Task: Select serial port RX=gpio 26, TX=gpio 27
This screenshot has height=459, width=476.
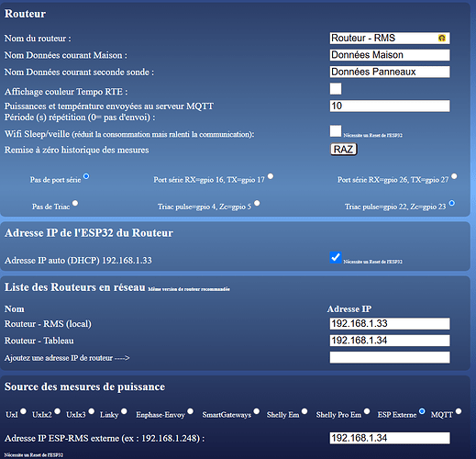Action: (x=454, y=176)
